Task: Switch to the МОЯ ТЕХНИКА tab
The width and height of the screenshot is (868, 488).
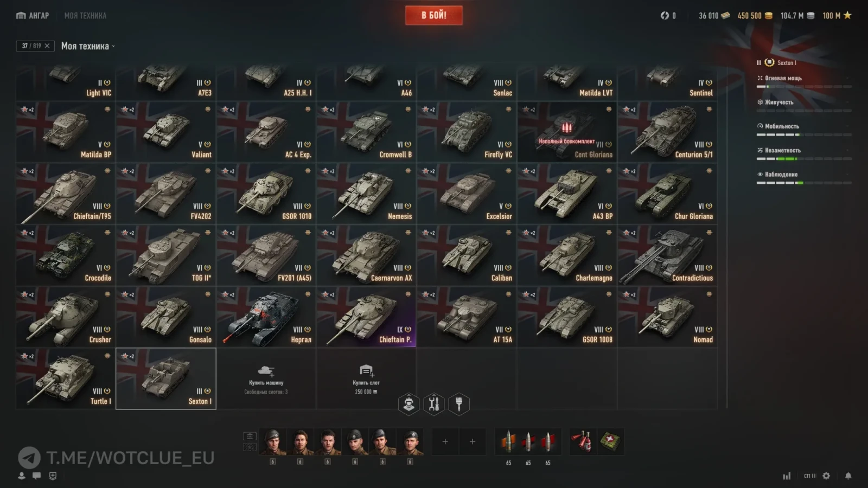Action: point(85,16)
